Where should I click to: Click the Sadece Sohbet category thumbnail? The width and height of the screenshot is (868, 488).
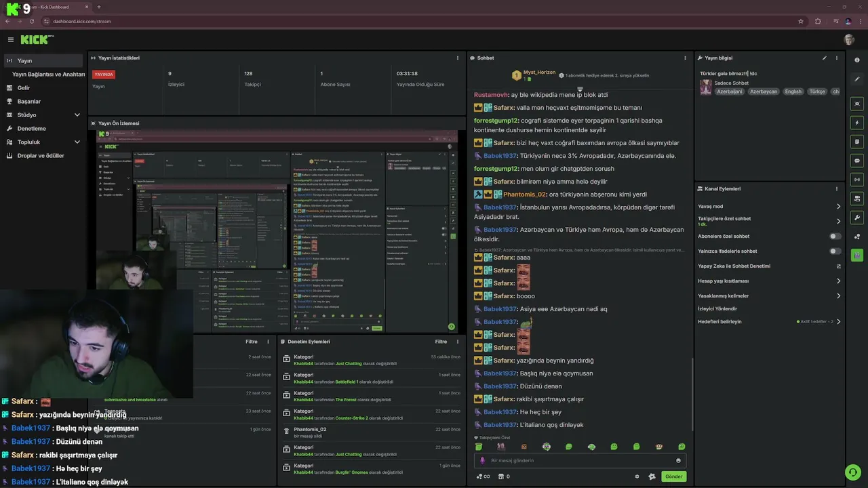[706, 87]
